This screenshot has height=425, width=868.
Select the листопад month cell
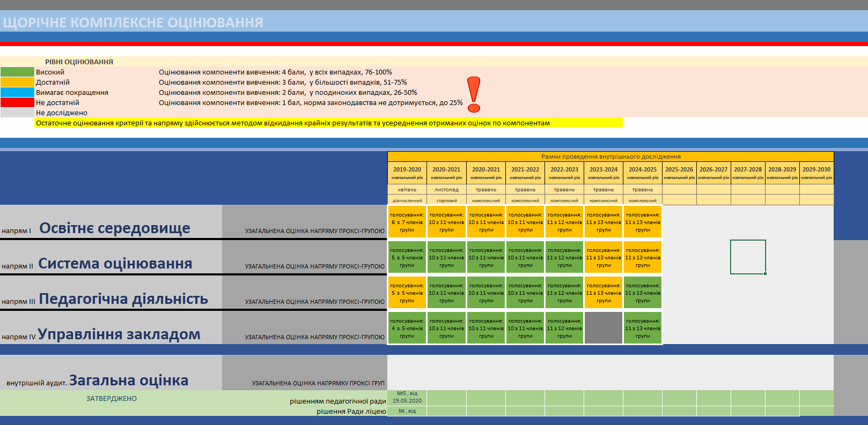pyautogui.click(x=446, y=190)
